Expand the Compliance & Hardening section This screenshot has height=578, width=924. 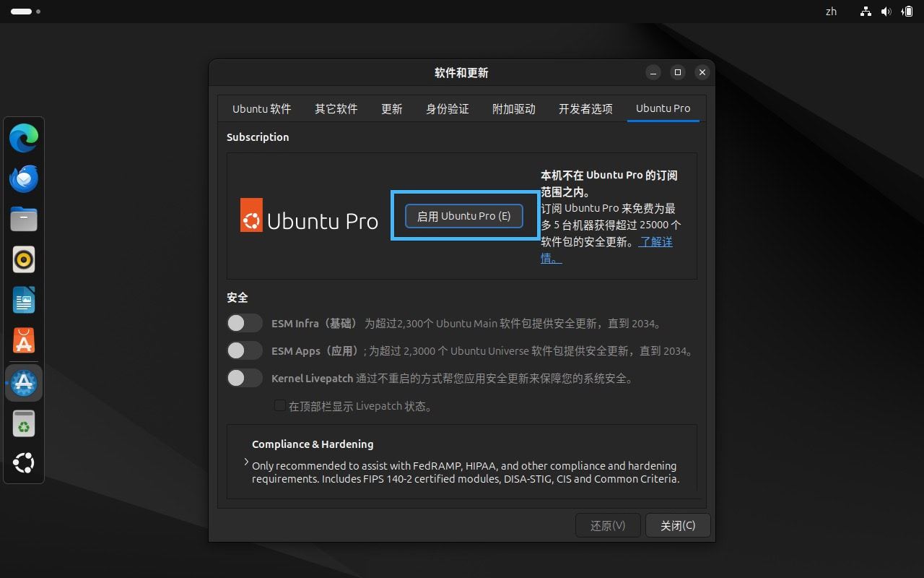tap(245, 462)
